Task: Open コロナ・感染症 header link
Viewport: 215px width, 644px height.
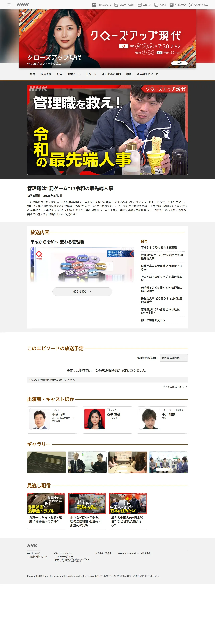Action: [124, 5]
